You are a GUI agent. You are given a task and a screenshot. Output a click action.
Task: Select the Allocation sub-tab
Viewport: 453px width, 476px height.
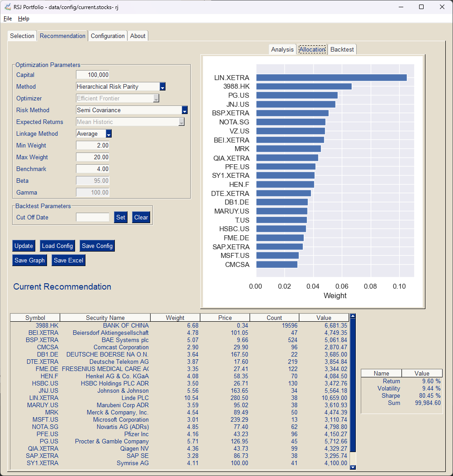[312, 49]
